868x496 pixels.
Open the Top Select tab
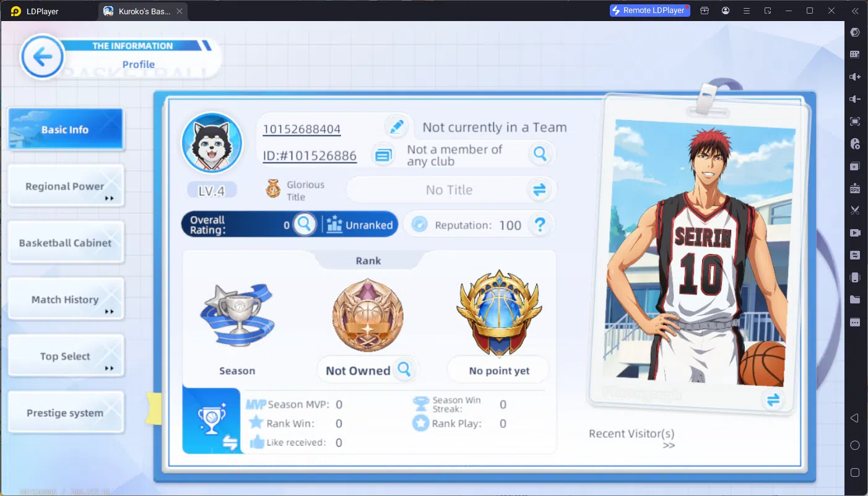pyautogui.click(x=66, y=356)
